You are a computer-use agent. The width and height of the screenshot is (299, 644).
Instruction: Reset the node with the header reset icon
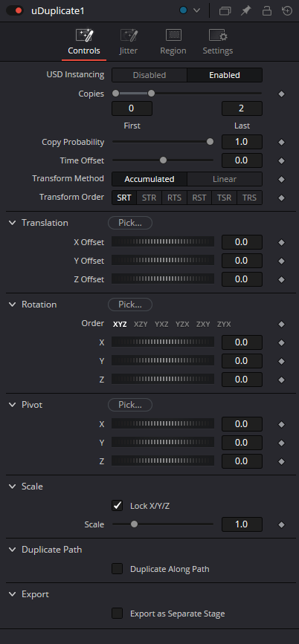click(x=287, y=11)
